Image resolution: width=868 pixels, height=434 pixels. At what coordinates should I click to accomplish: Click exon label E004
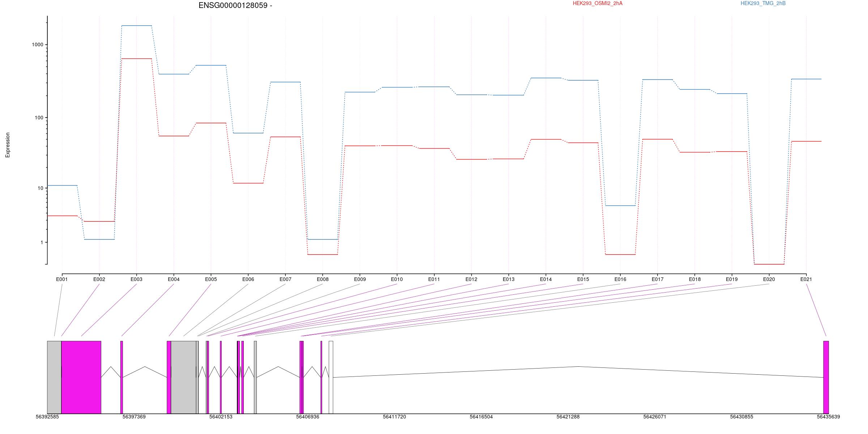click(x=174, y=279)
